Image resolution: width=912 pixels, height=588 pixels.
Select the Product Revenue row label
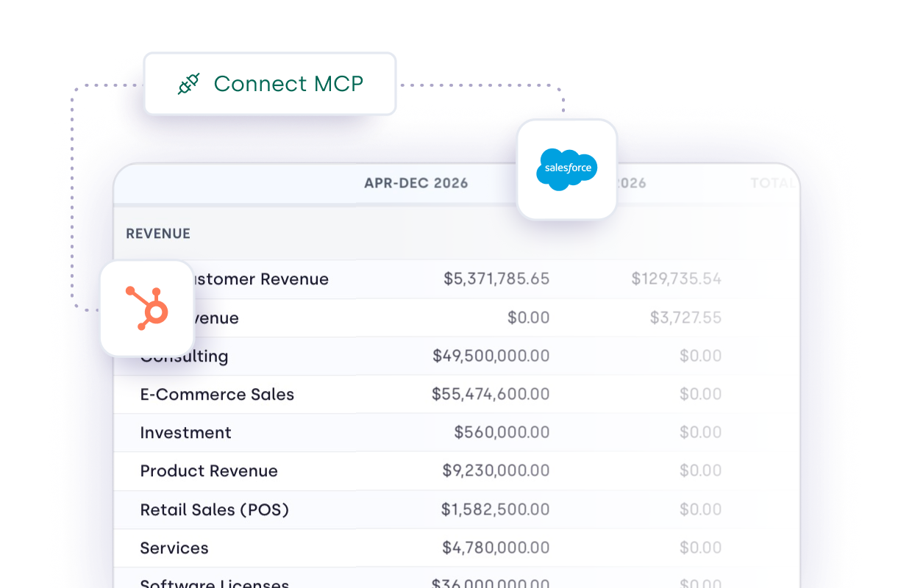click(x=209, y=471)
